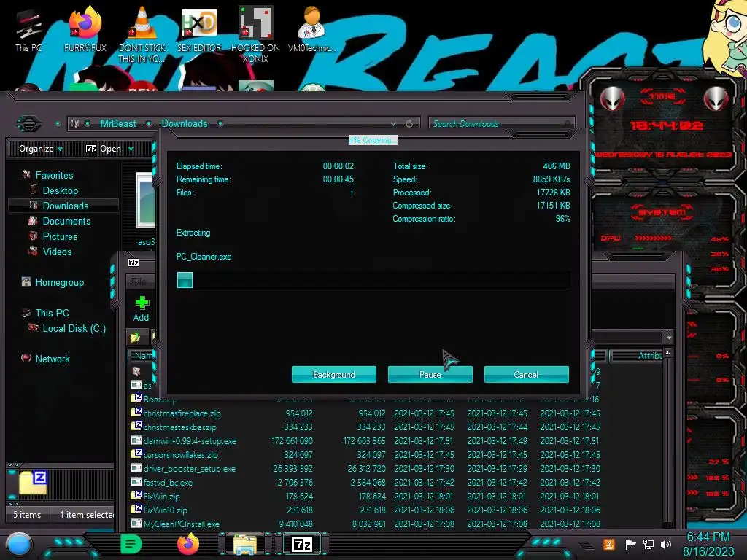This screenshot has height=560, width=747.
Task: Open the HxD editor desktop shortcut
Action: point(199,30)
